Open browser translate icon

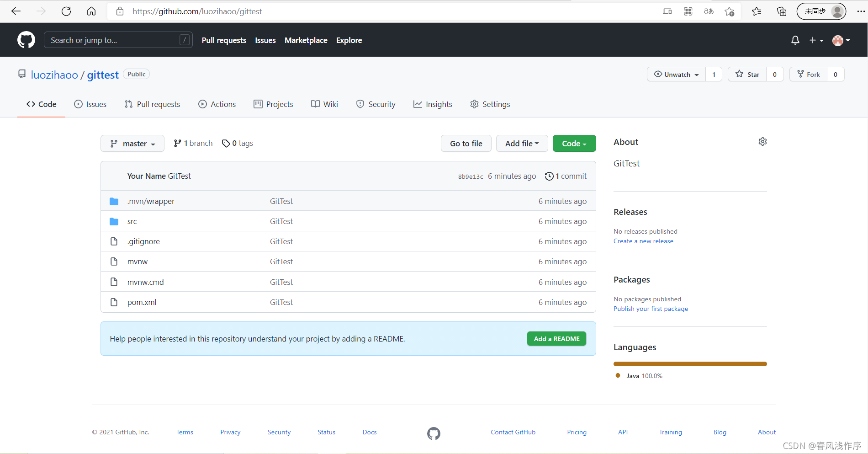(x=709, y=11)
